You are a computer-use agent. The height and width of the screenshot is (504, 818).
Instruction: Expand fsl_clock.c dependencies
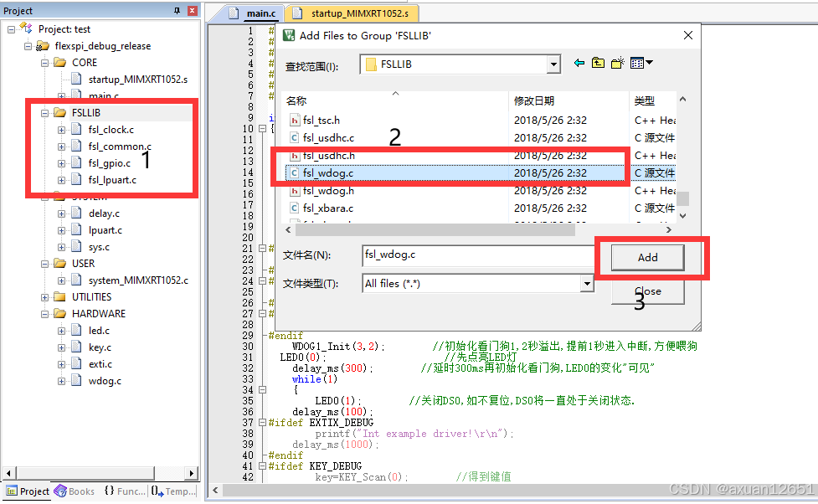[x=62, y=130]
